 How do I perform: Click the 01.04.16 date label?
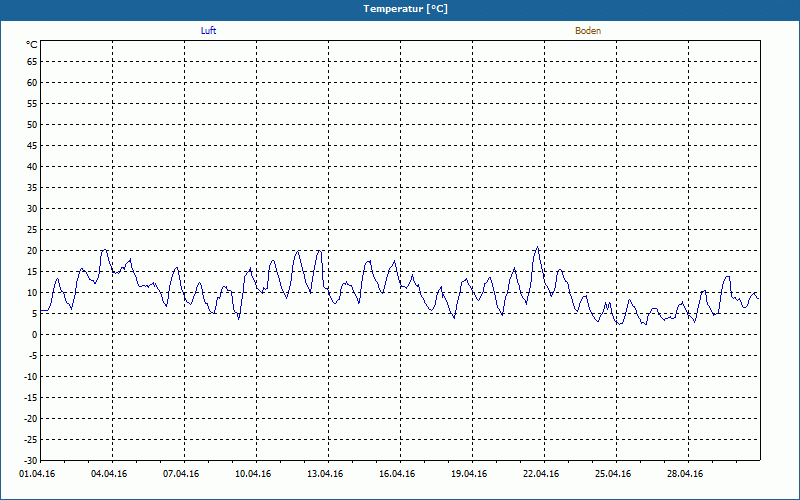pyautogui.click(x=37, y=473)
